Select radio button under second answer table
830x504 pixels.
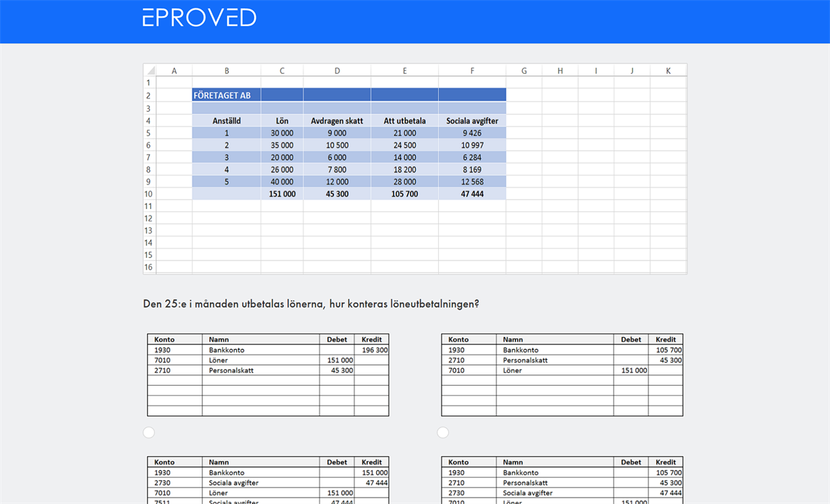[x=442, y=432]
